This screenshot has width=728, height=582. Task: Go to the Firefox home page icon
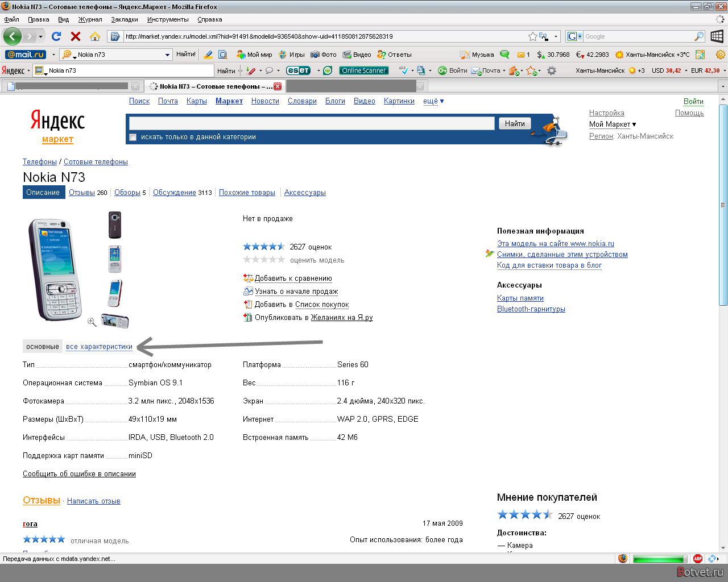(95, 36)
